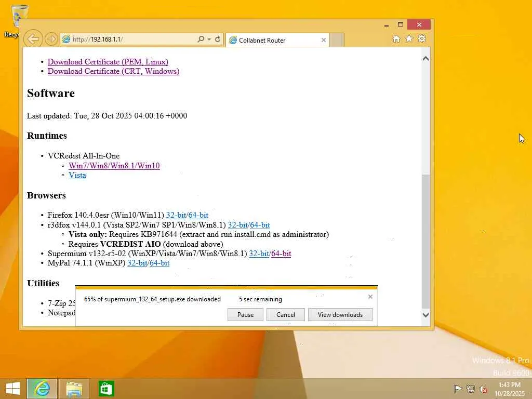
Task: Cancel the supermium download
Action: click(x=286, y=314)
